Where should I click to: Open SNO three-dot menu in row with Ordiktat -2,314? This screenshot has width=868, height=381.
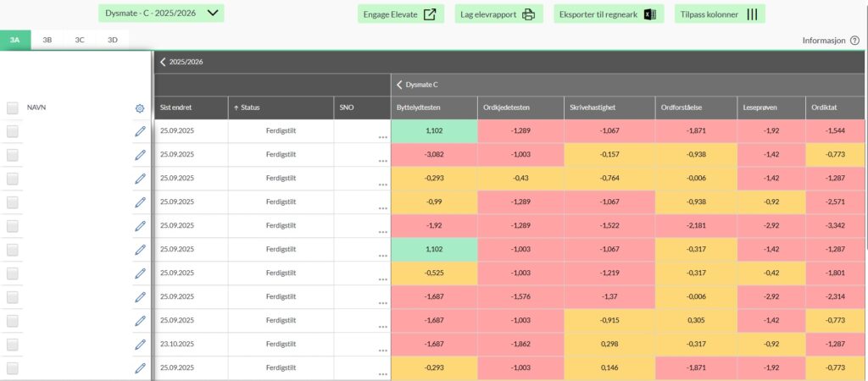382,304
